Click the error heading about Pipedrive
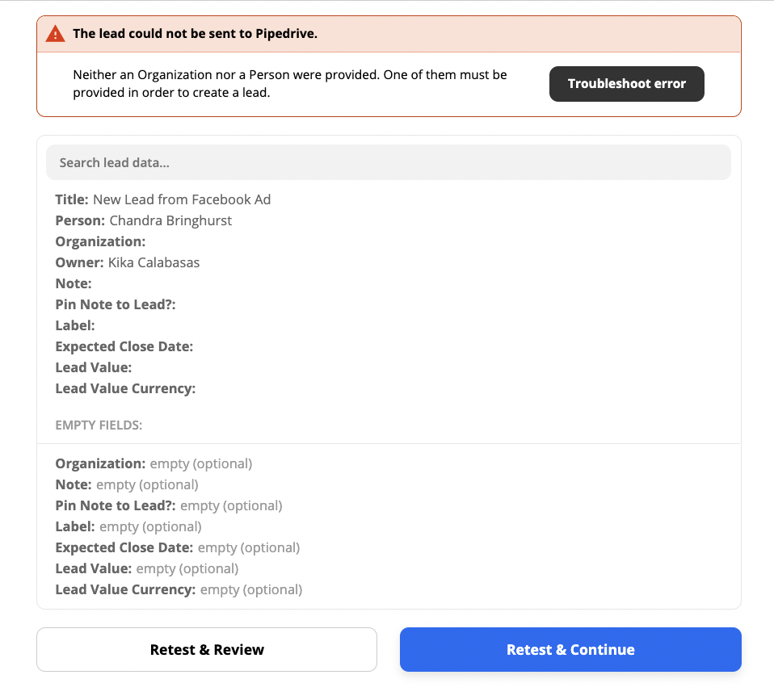 (x=195, y=34)
